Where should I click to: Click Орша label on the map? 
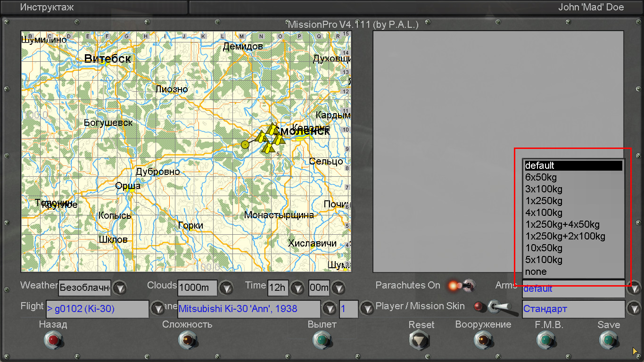(128, 186)
